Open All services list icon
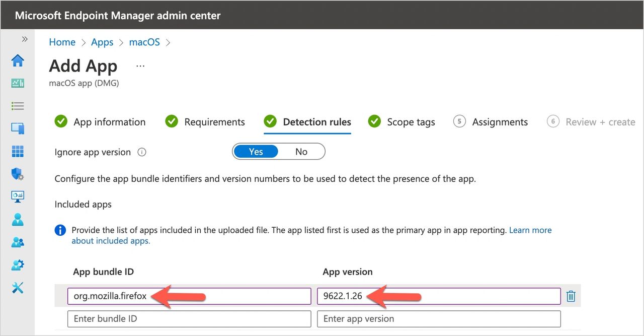Viewport: 644px width, 336px height. [x=18, y=106]
